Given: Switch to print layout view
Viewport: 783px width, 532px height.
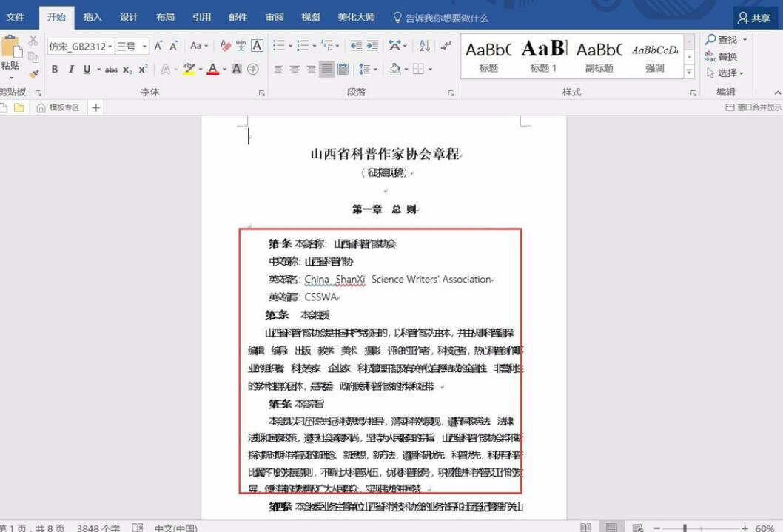Looking at the screenshot, I should click(611, 528).
